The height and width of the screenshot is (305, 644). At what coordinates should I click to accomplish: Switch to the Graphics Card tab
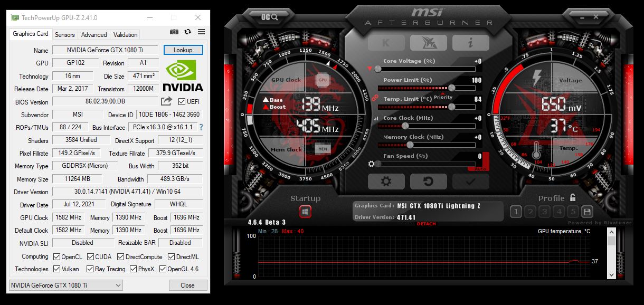(x=31, y=34)
